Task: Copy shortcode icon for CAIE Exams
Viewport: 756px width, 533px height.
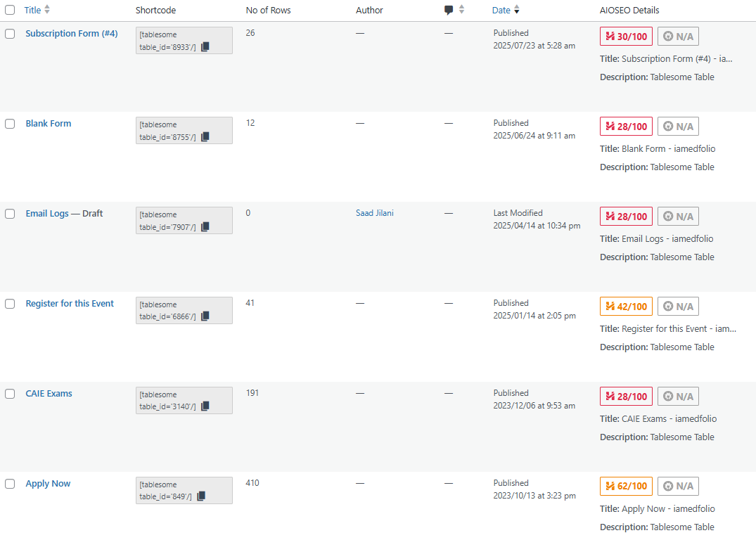Action: pyautogui.click(x=205, y=406)
